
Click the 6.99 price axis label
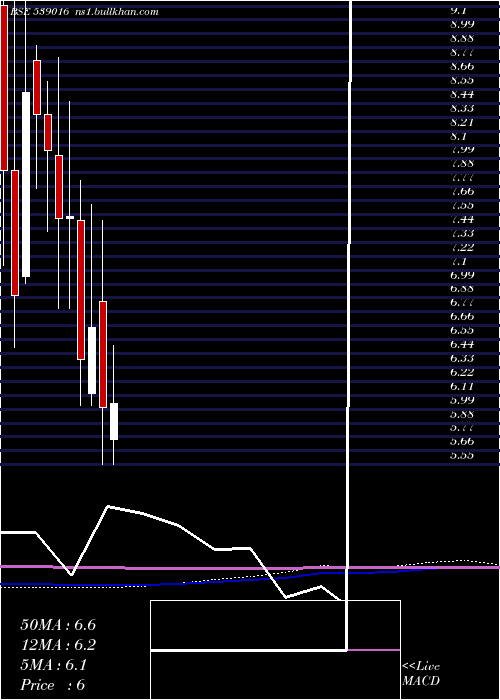(x=462, y=275)
